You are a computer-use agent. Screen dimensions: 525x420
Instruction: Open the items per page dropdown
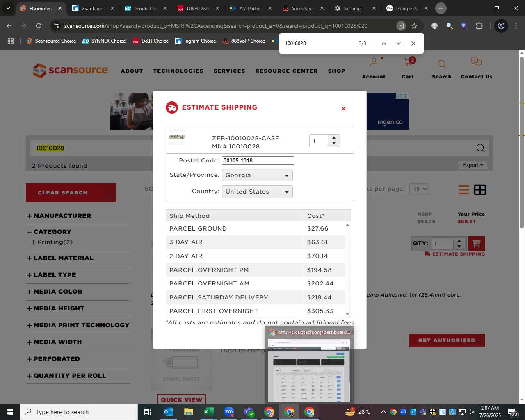(x=419, y=189)
